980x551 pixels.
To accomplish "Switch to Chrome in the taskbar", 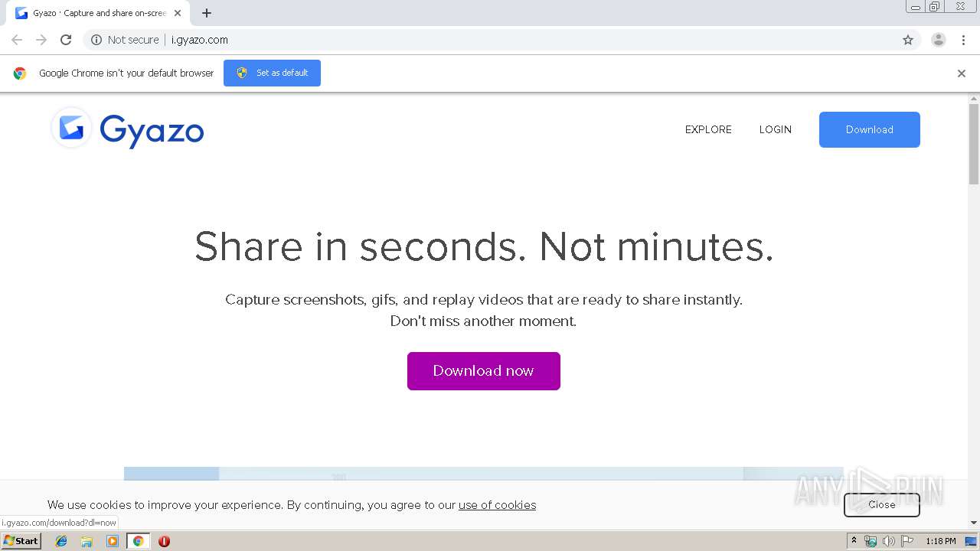I will pos(139,541).
